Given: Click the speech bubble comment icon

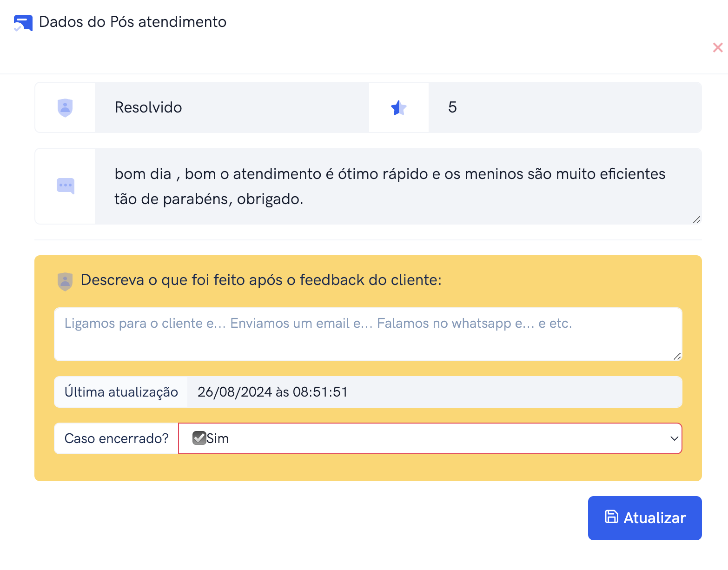Looking at the screenshot, I should 66,186.
